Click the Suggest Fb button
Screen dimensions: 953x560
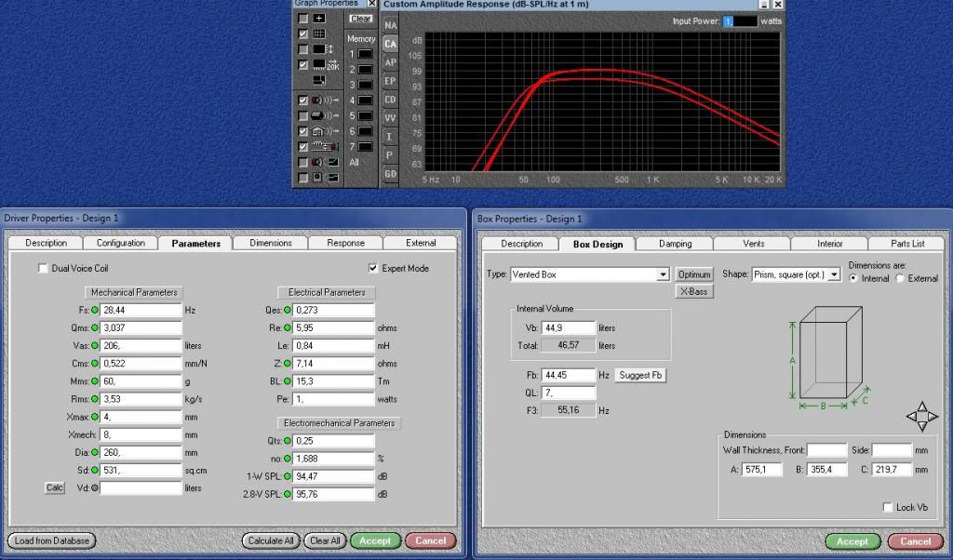point(640,375)
